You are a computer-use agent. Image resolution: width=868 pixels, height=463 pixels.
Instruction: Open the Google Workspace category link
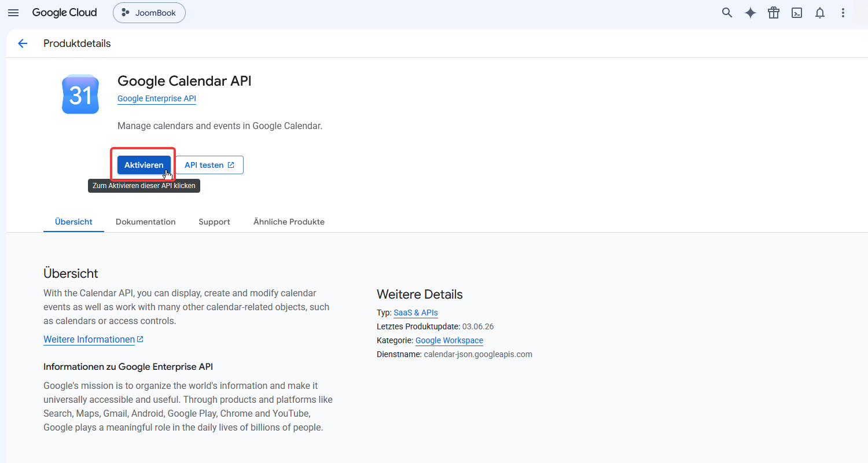pos(449,340)
